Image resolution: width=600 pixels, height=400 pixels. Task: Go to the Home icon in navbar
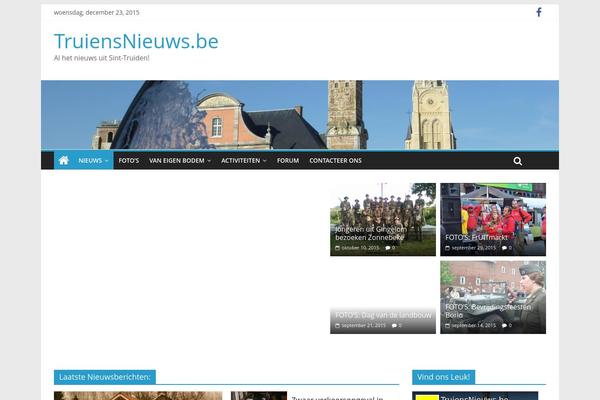pyautogui.click(x=64, y=160)
